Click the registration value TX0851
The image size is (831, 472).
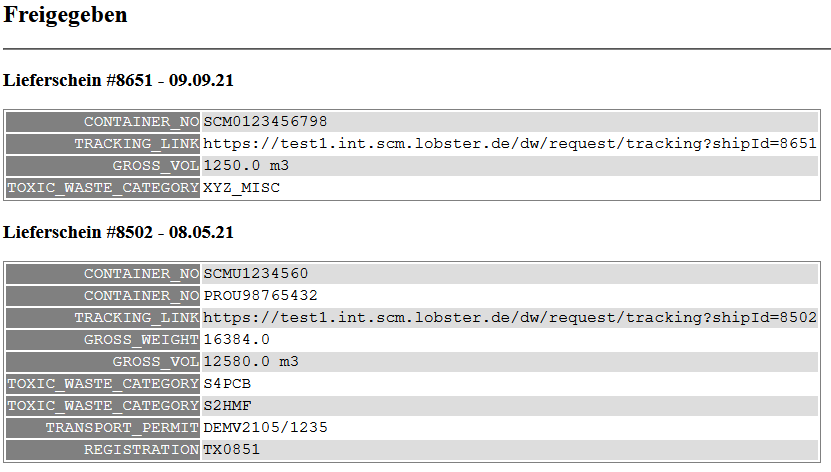232,450
